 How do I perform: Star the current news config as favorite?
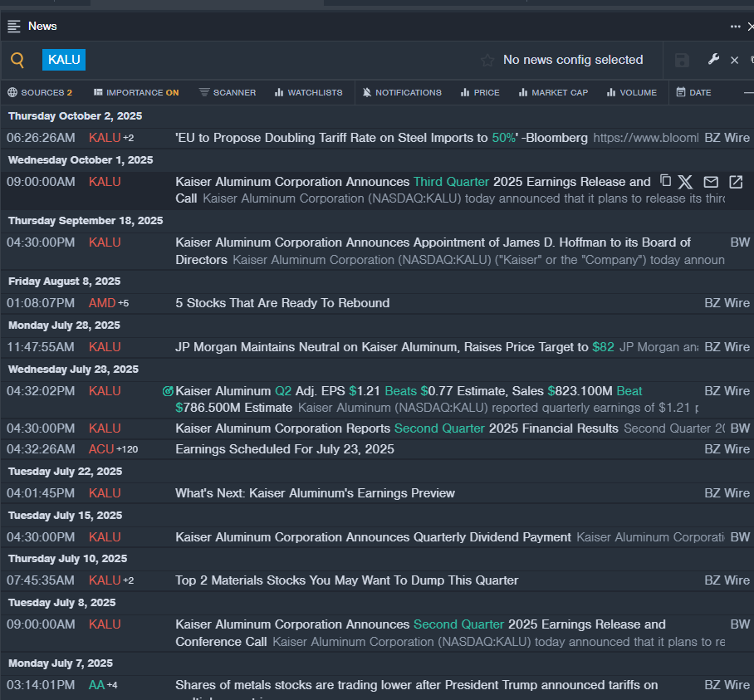coord(487,61)
